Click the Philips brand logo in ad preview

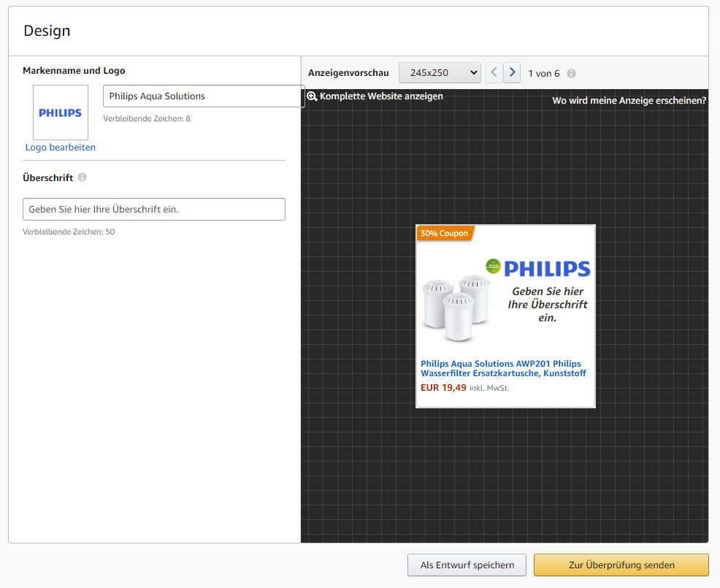(x=547, y=269)
